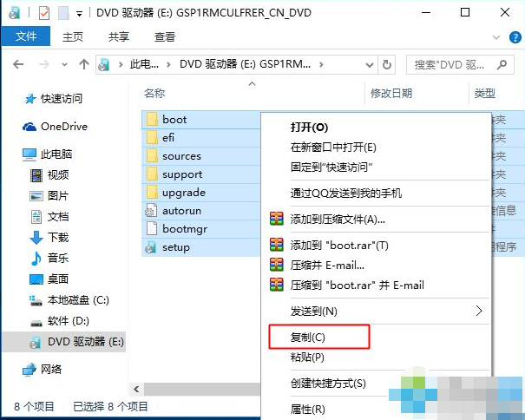The height and width of the screenshot is (420, 525).
Task: Expand the 发送到(N) submenu
Action: tap(377, 312)
